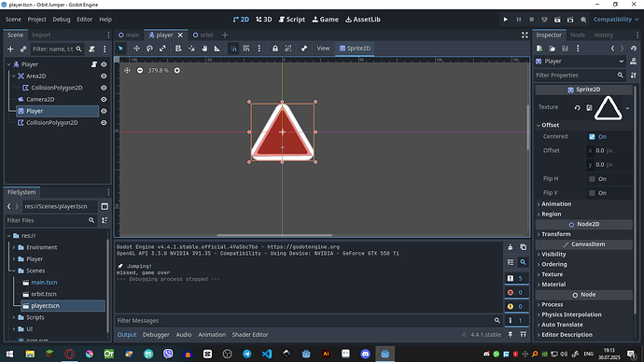The width and height of the screenshot is (644, 362).
Task: Click the Lock selected node icon
Action: pos(274,49)
